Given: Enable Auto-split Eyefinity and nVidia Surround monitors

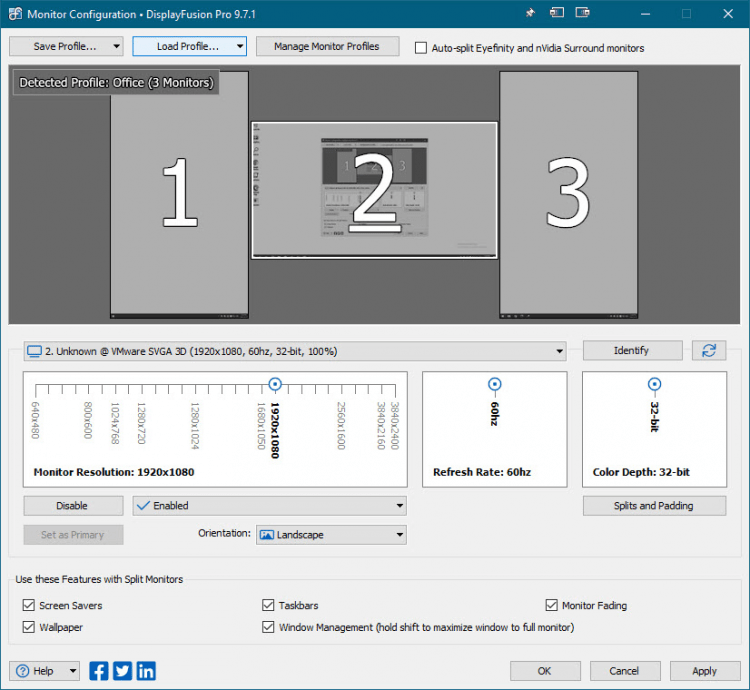Looking at the screenshot, I should pos(421,48).
